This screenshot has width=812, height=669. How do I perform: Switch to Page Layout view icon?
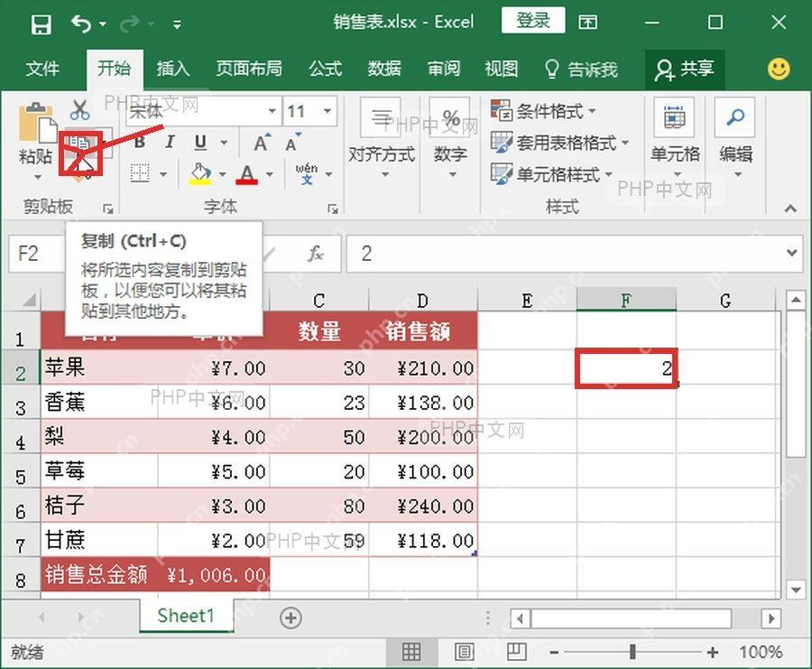464,652
